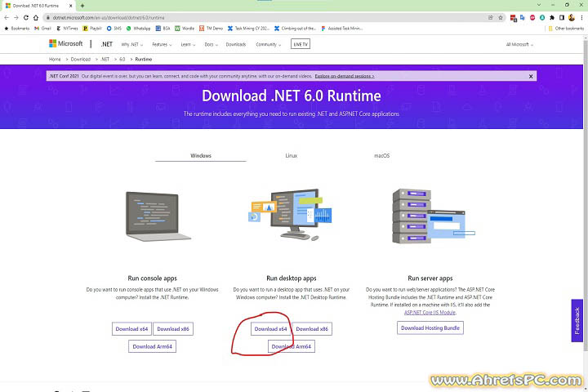Click the Download Hosting Bundle button

click(x=430, y=327)
